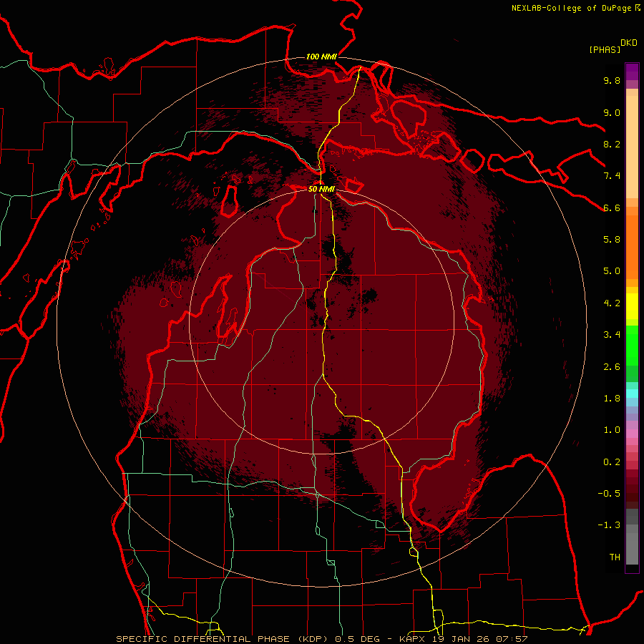
Task: Pick the yellow segment beside 4.2
Action: click(x=632, y=306)
